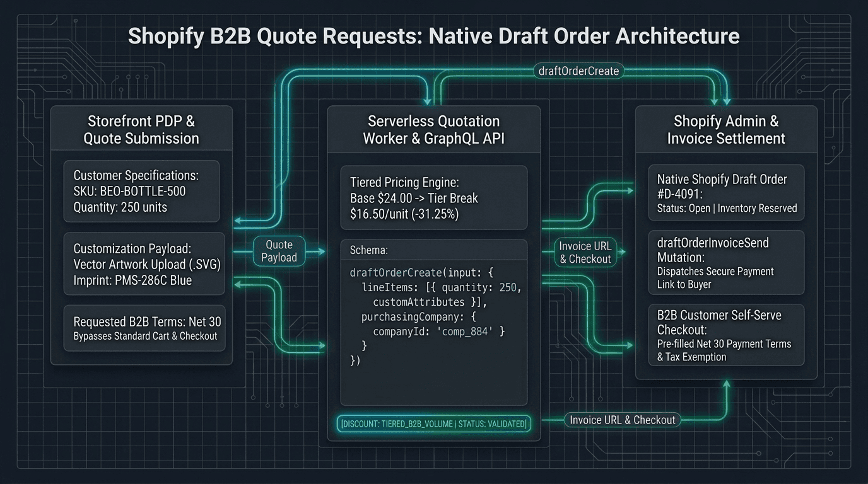Click "Pre-filled Net 30 Payment Terms & Tax Exemption"
Screen dimensions: 868x484
724,350
